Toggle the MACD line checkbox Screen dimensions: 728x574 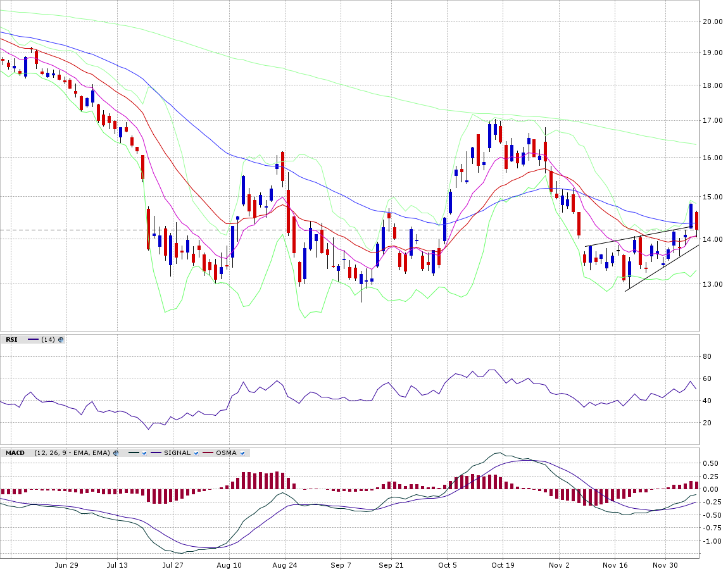[x=144, y=453]
